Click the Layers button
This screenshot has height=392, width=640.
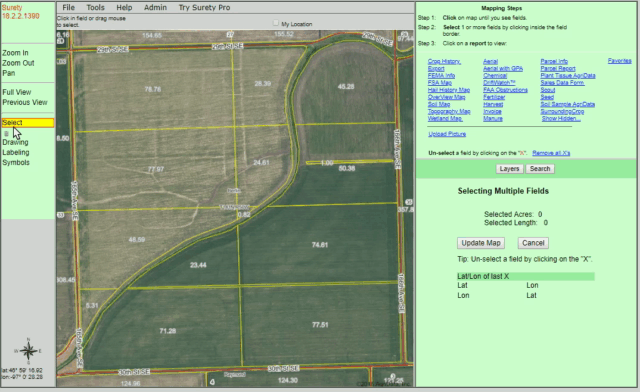[x=509, y=169]
